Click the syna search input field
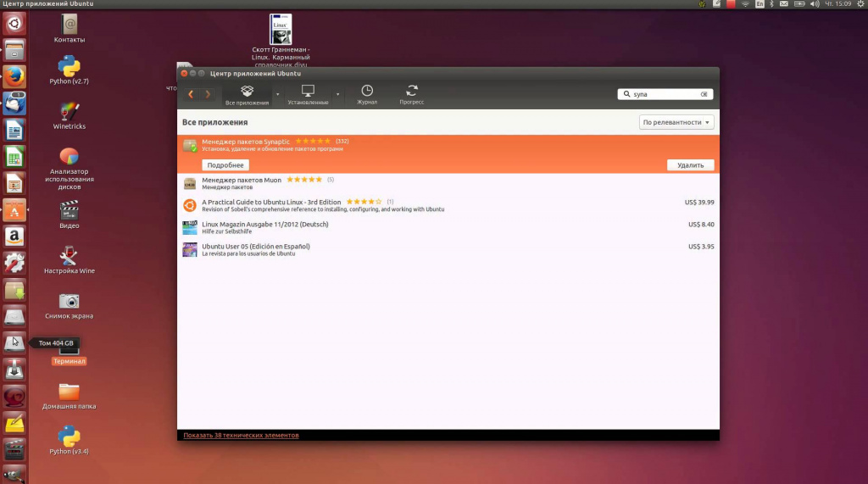Viewport: 868px width, 484px height. point(665,94)
